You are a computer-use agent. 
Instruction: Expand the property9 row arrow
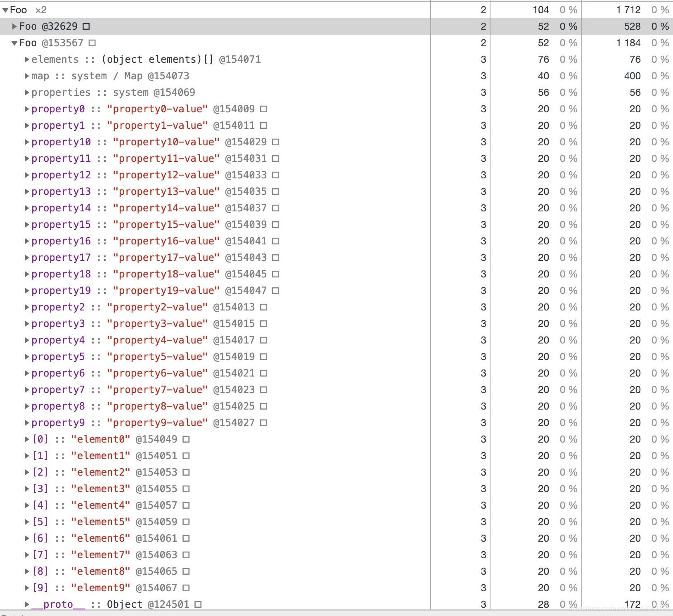pyautogui.click(x=27, y=423)
